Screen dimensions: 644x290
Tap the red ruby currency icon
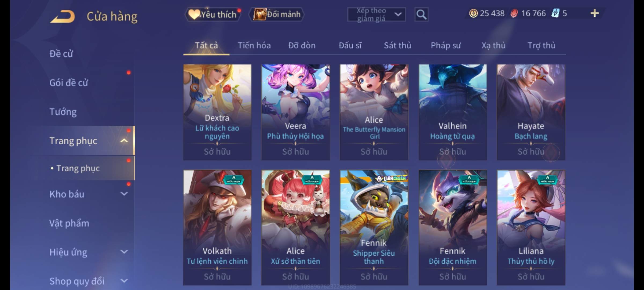click(x=514, y=13)
